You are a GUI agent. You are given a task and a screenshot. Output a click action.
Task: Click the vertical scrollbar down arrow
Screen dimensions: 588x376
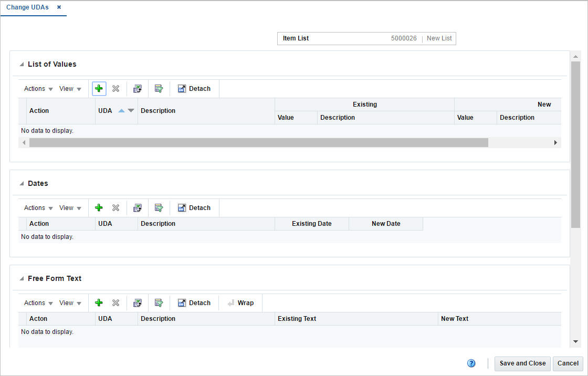[x=575, y=341]
